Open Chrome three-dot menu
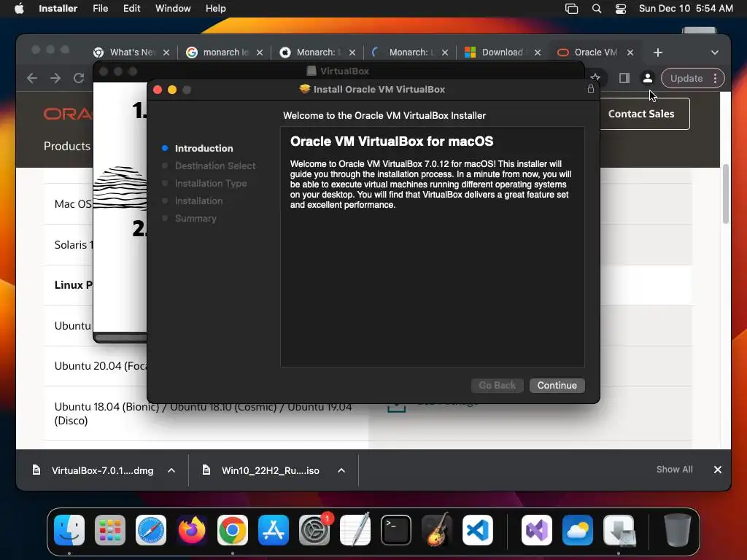Screen dimensions: 747x560 click(715, 78)
